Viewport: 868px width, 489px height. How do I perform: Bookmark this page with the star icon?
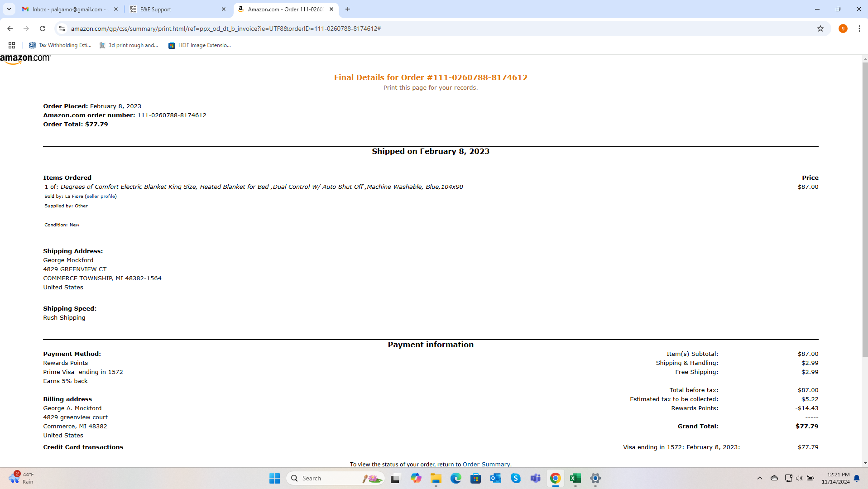(820, 29)
